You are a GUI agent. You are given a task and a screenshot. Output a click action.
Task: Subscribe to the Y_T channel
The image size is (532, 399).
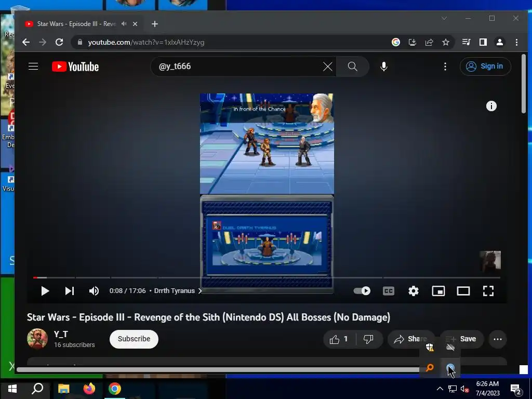(134, 339)
